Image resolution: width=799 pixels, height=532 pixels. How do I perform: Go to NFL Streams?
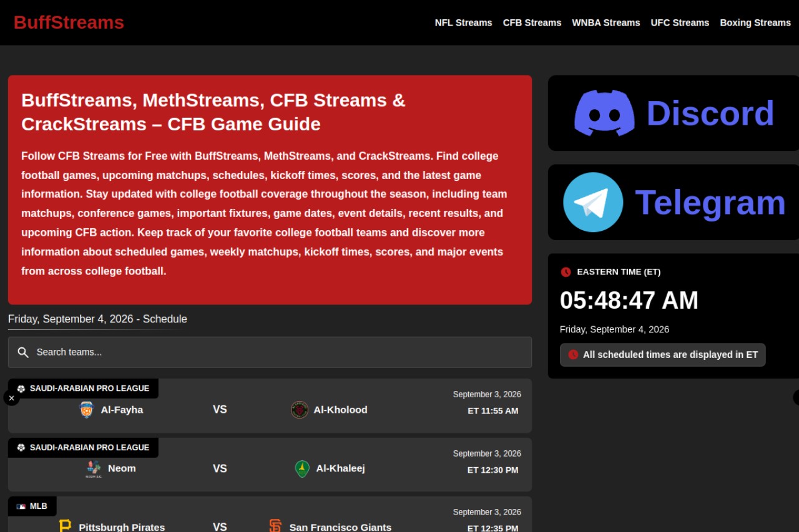[x=463, y=22]
